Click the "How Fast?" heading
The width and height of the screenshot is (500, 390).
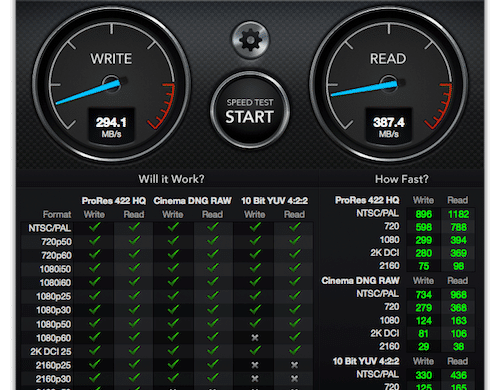[401, 179]
